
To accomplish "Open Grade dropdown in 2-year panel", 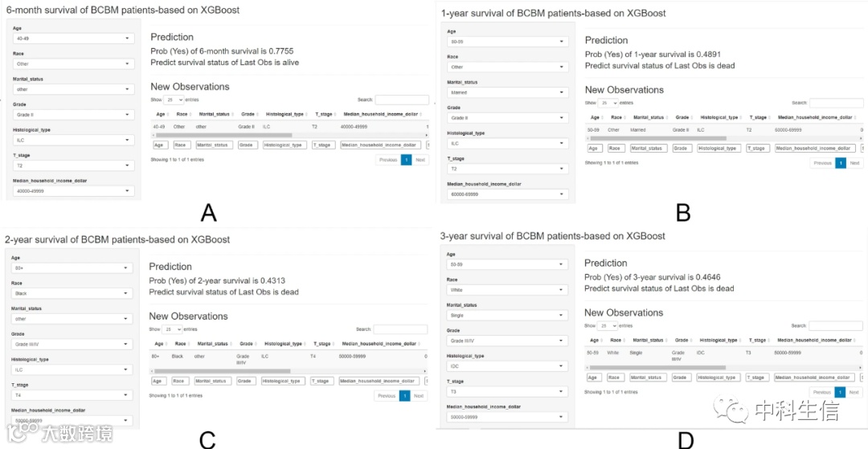I will coord(72,345).
